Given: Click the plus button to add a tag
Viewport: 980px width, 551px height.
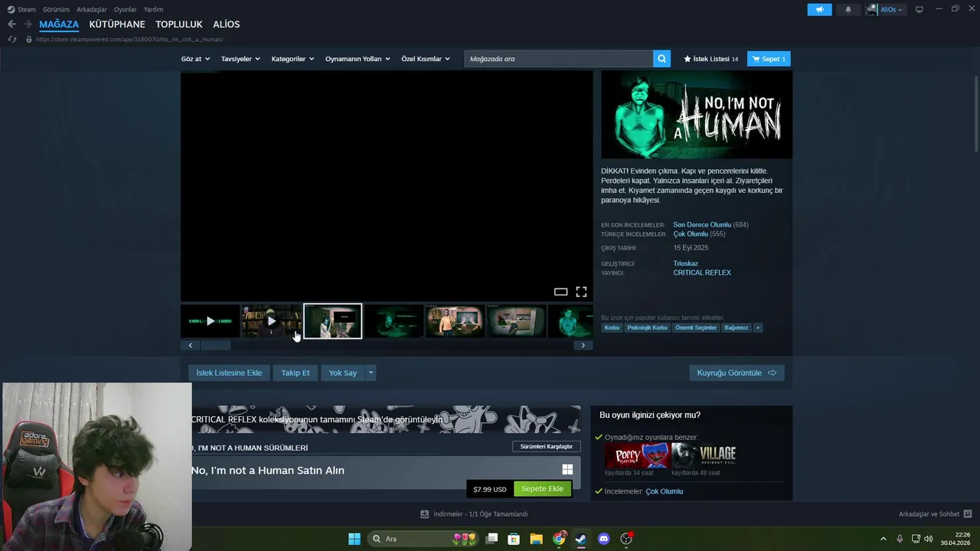Looking at the screenshot, I should click(x=758, y=328).
